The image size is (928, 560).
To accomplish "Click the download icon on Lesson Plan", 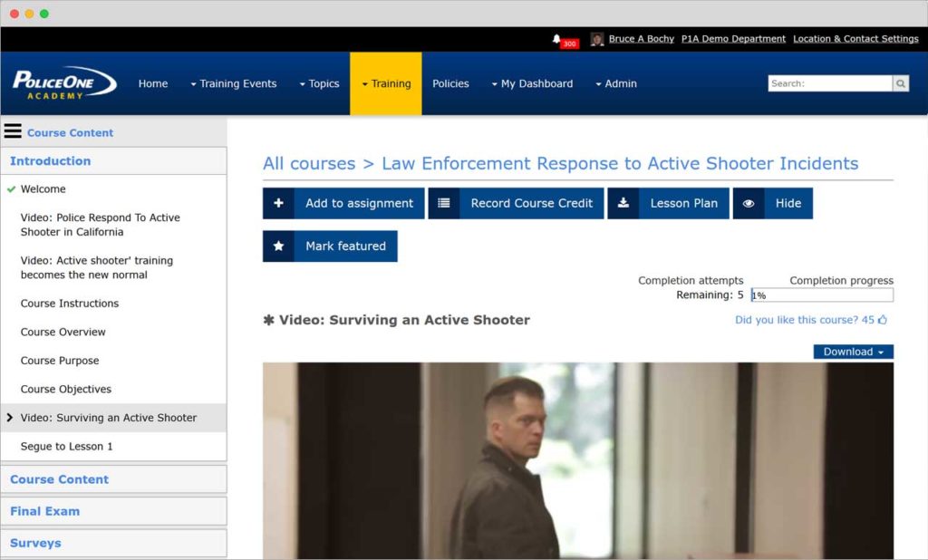I will [x=623, y=203].
